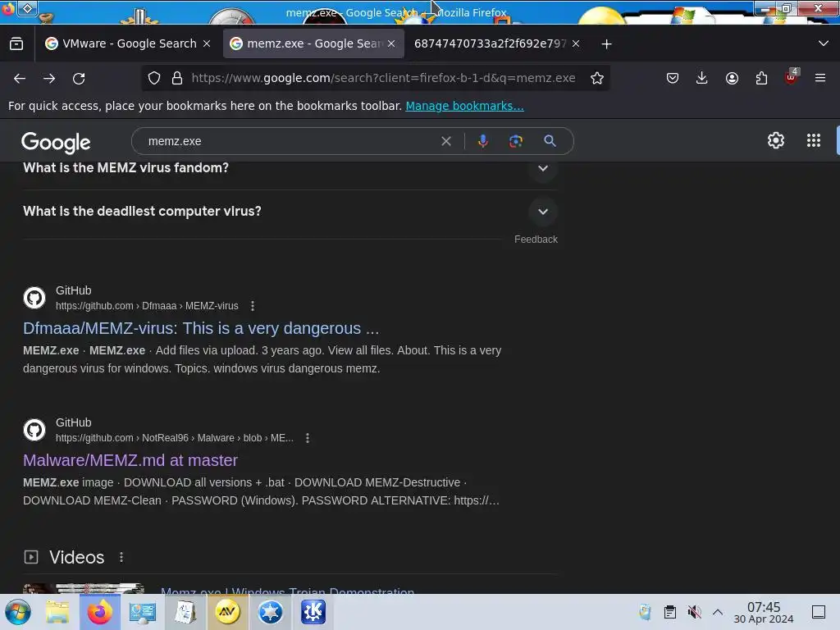
Task: Submit search with magnifier icon
Action: pos(550,141)
